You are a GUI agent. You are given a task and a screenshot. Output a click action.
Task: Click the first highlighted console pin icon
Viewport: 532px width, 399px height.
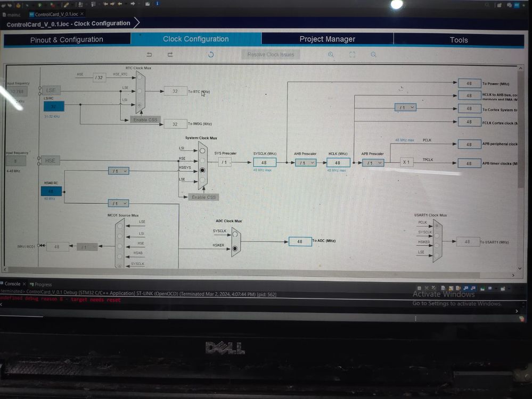pyautogui.click(x=466, y=288)
